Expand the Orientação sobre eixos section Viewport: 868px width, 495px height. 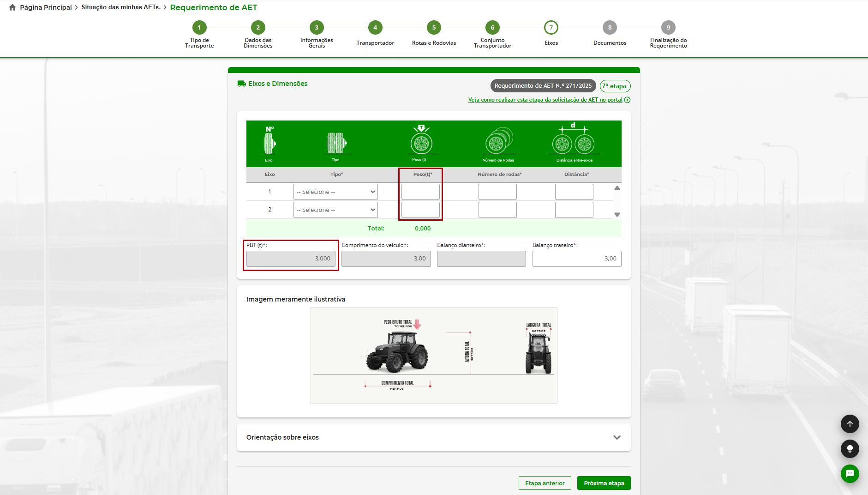(x=434, y=437)
